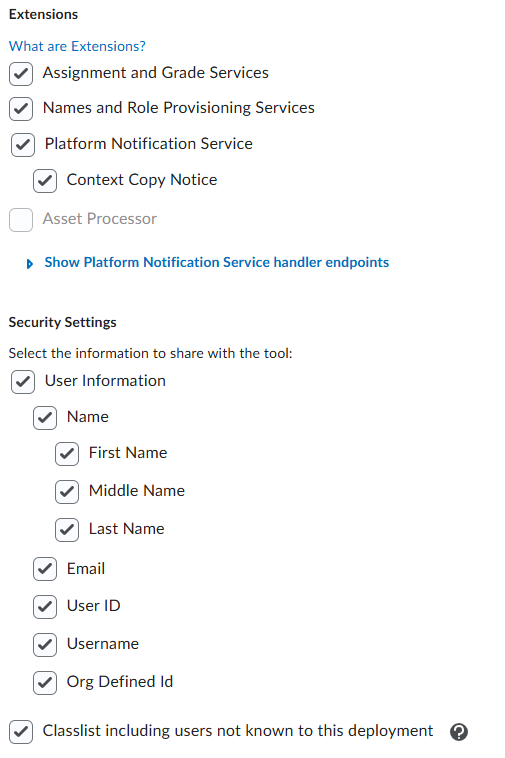Uncheck the Username checkbox

(45, 645)
